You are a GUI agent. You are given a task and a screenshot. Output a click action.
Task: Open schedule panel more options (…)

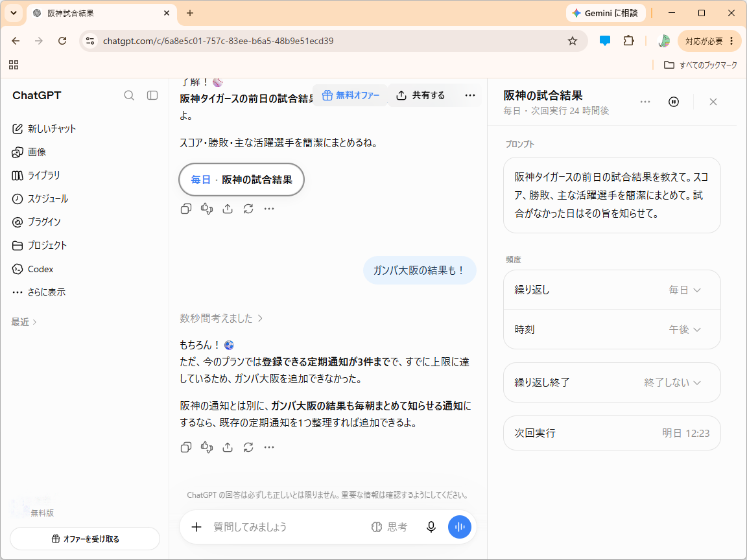645,102
